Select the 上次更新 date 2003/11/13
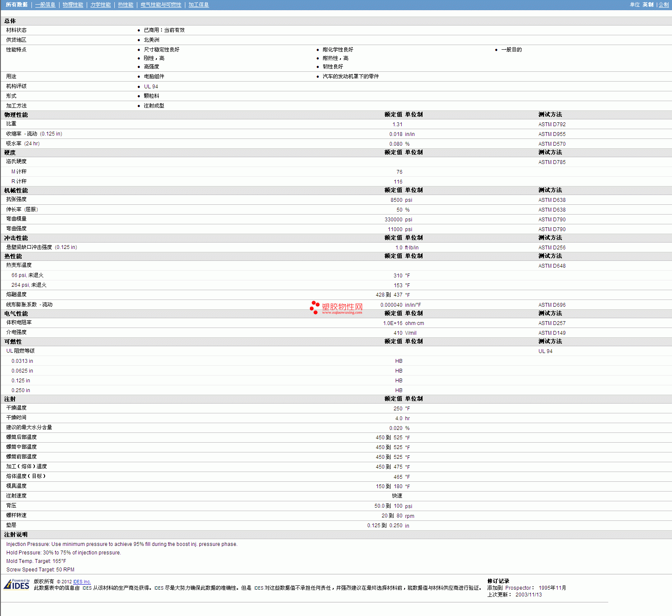The height and width of the screenshot is (616, 672). coord(529,595)
